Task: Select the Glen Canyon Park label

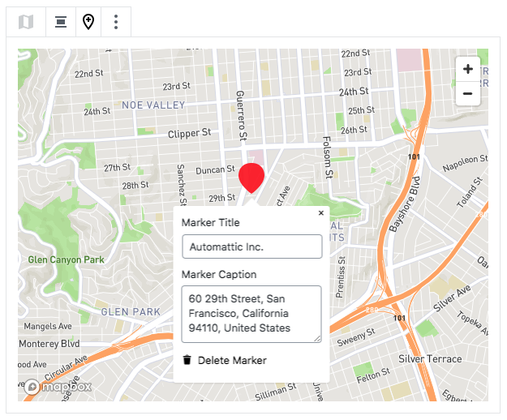Action: [x=67, y=260]
